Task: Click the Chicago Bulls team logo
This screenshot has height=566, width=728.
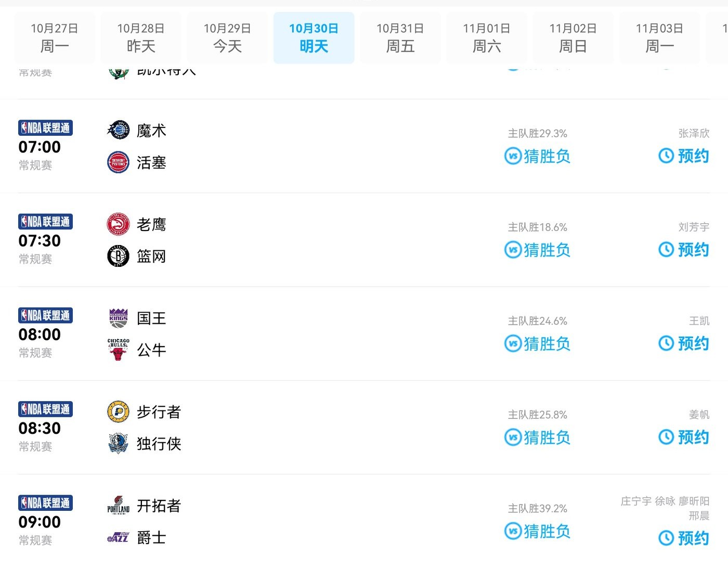Action: pos(118,350)
